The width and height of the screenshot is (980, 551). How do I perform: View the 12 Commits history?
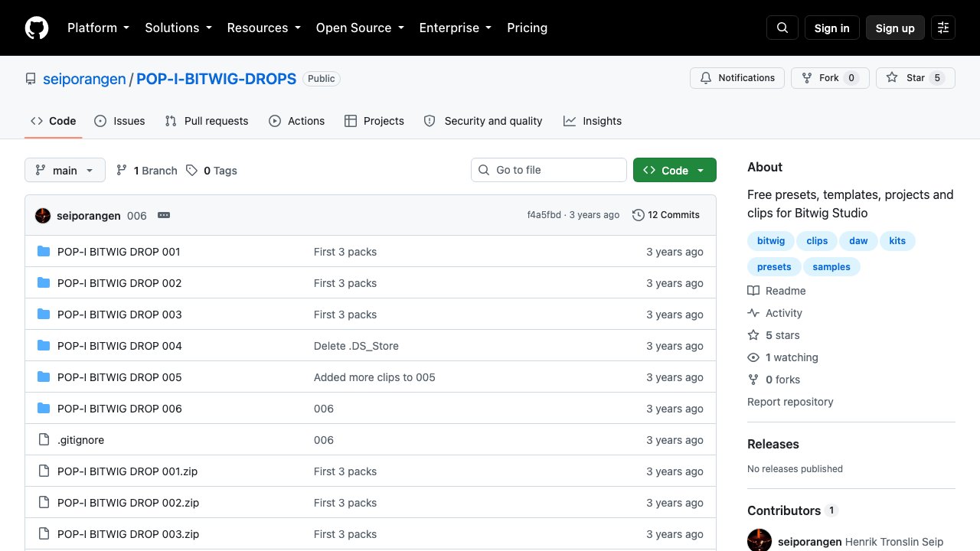click(666, 215)
